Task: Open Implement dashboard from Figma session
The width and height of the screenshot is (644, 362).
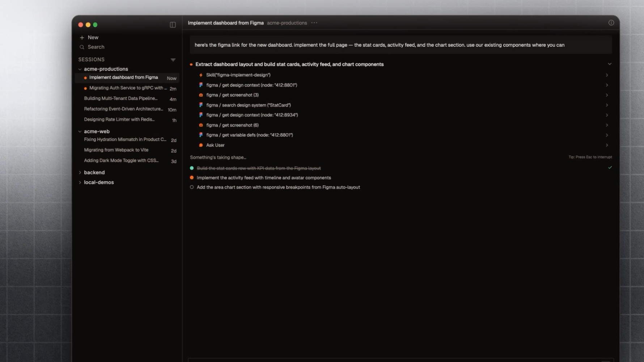Action: (x=127, y=78)
